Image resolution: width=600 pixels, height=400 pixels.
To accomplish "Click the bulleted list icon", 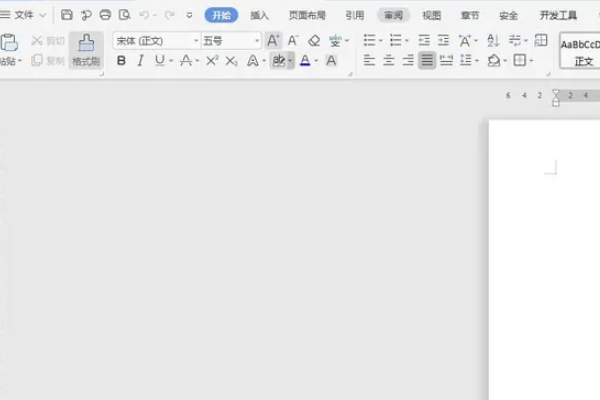I will 369,40.
